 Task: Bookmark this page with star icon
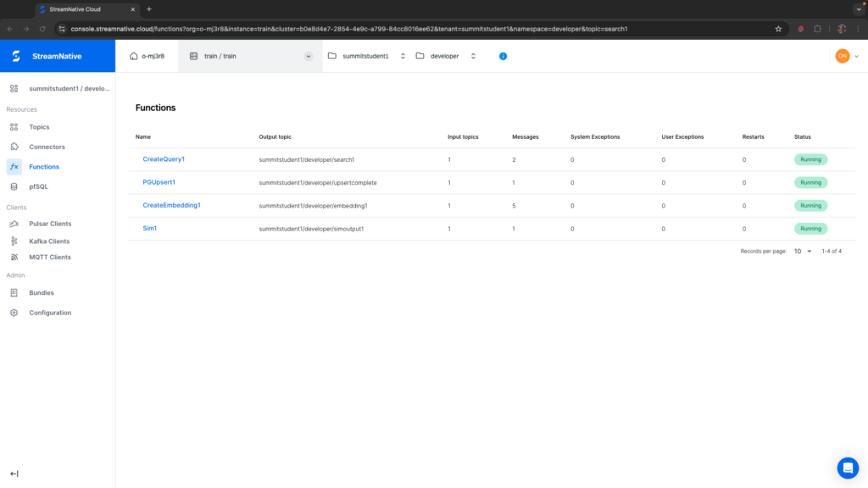[778, 28]
